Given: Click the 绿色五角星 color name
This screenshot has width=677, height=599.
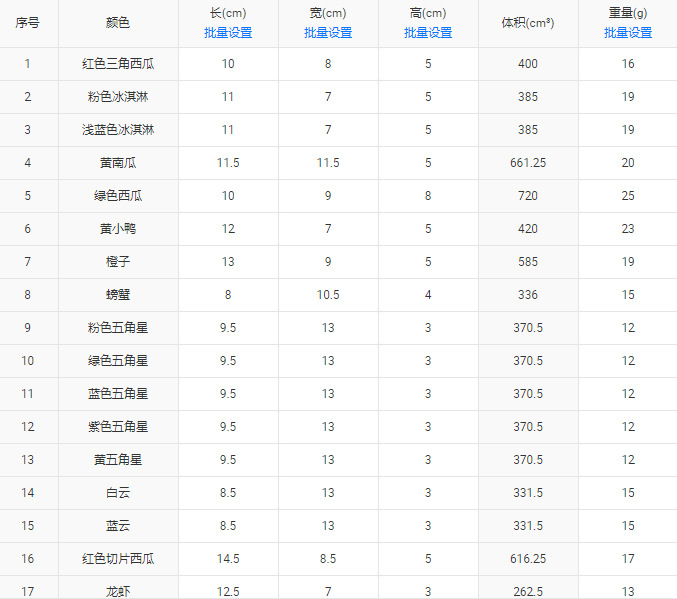Looking at the screenshot, I should tap(118, 361).
